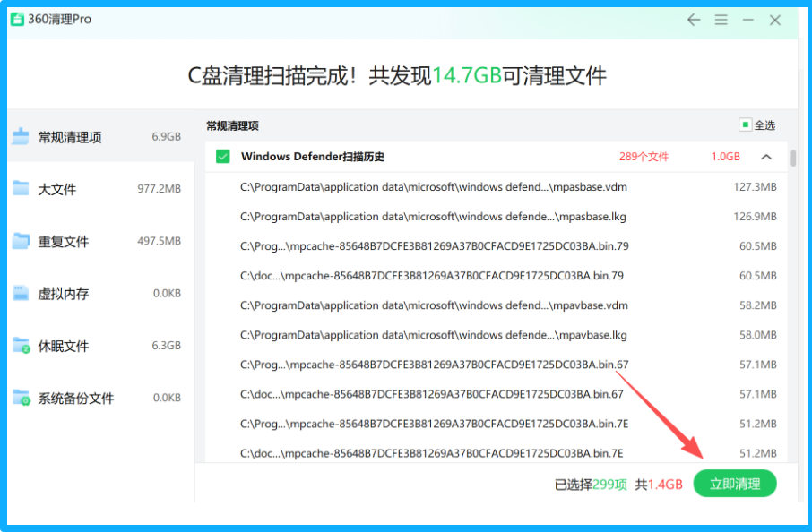Click the 系统备份文件 folder icon

point(22,398)
